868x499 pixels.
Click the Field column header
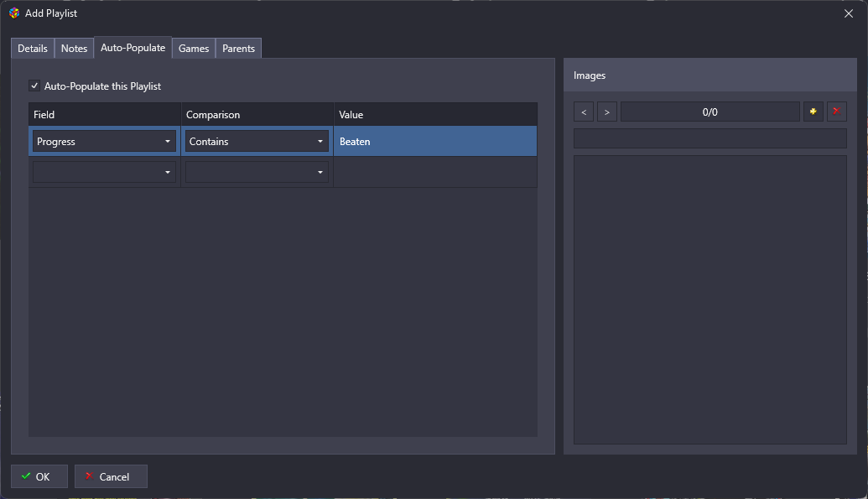pos(105,115)
